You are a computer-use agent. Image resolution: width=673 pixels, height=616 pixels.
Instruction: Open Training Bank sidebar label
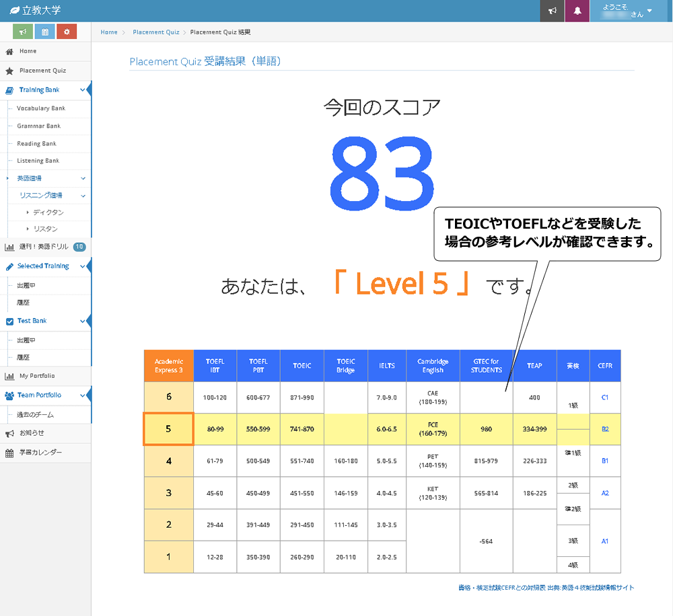(39, 90)
